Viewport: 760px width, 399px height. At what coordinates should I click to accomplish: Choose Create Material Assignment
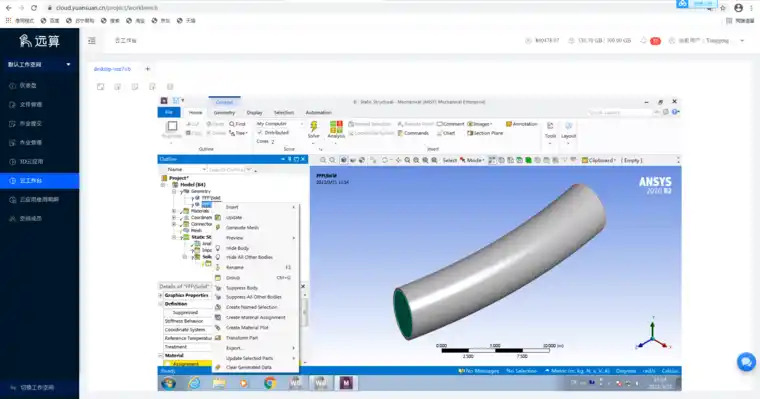tap(256, 317)
